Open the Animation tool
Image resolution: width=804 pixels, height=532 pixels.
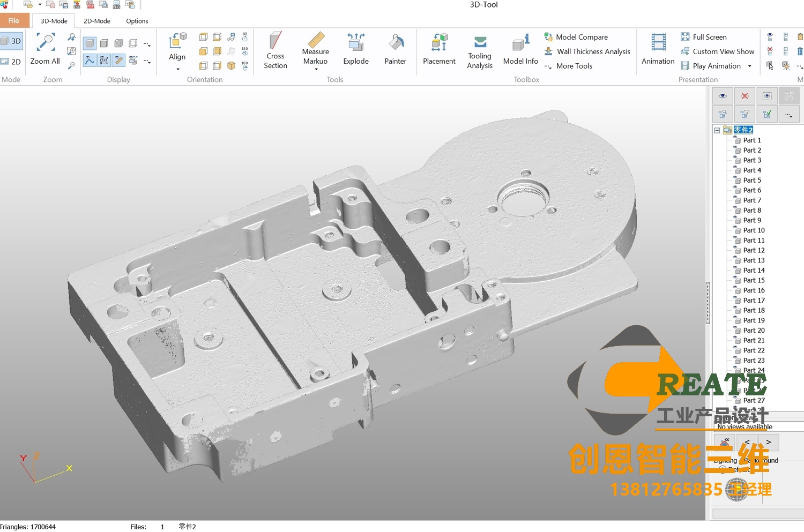coord(658,49)
